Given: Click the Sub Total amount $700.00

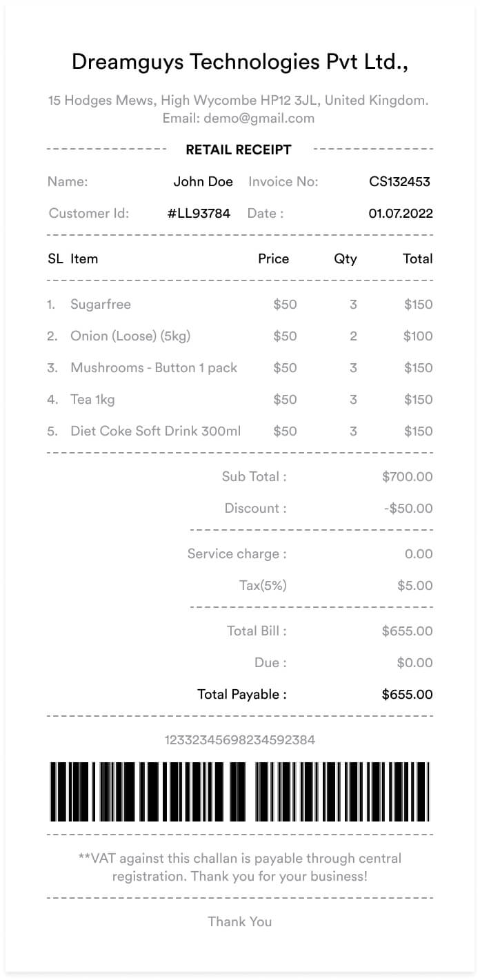Looking at the screenshot, I should [407, 477].
